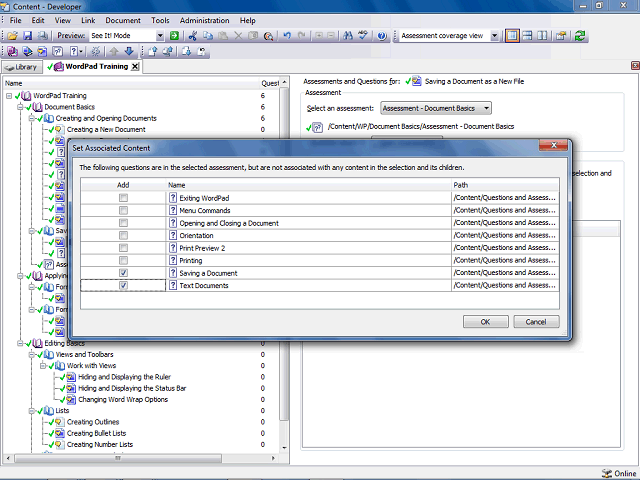Click the green Refresh arrows icon
The width and height of the screenshot is (640, 480).
[580, 36]
